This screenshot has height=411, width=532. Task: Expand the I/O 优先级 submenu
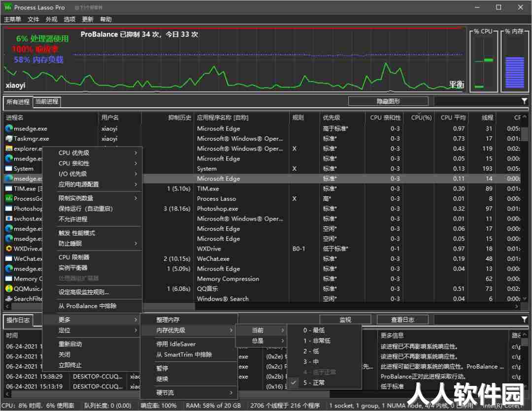point(92,174)
